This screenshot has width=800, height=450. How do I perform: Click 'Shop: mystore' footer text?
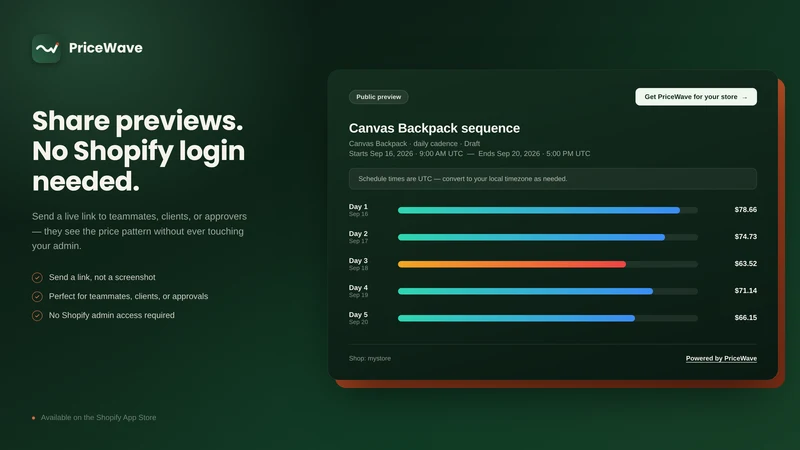click(370, 359)
